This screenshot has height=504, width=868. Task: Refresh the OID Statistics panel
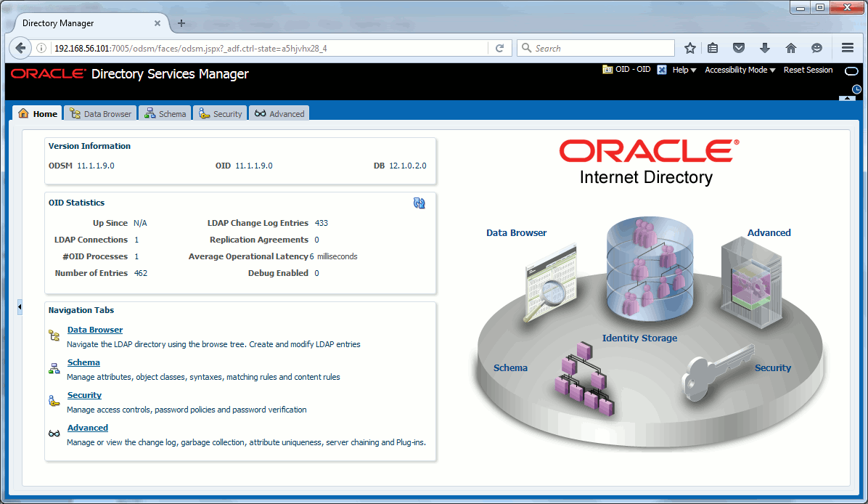(419, 203)
